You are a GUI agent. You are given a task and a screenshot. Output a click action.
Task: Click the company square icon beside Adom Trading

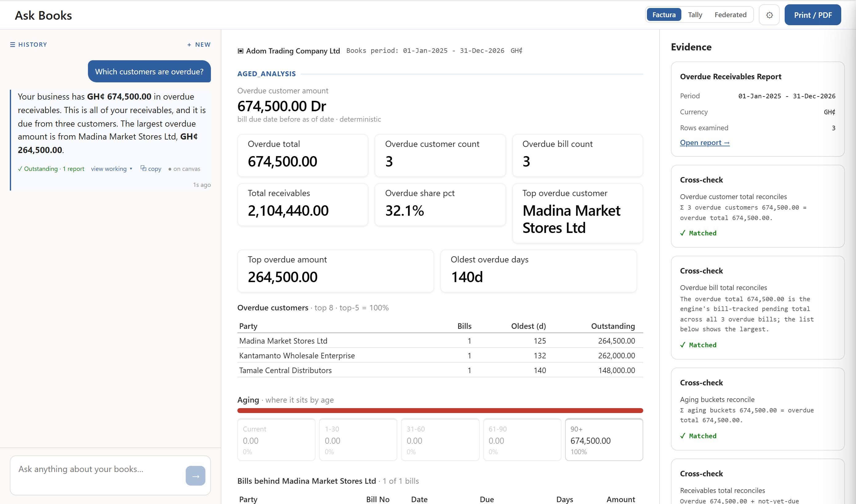(x=240, y=51)
